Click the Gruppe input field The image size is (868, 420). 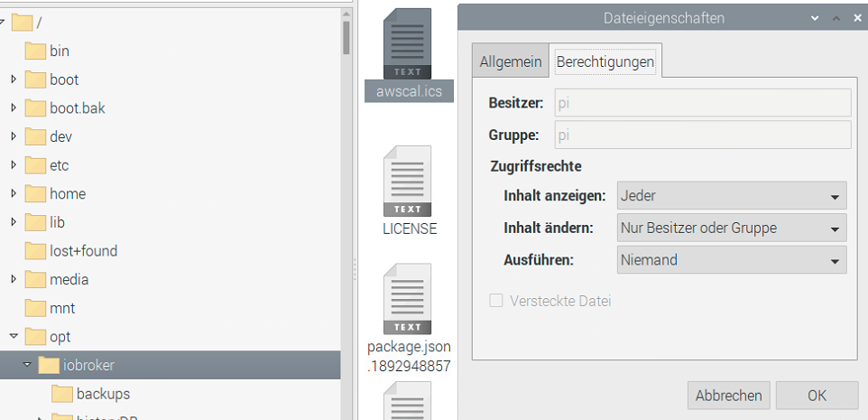pyautogui.click(x=703, y=135)
